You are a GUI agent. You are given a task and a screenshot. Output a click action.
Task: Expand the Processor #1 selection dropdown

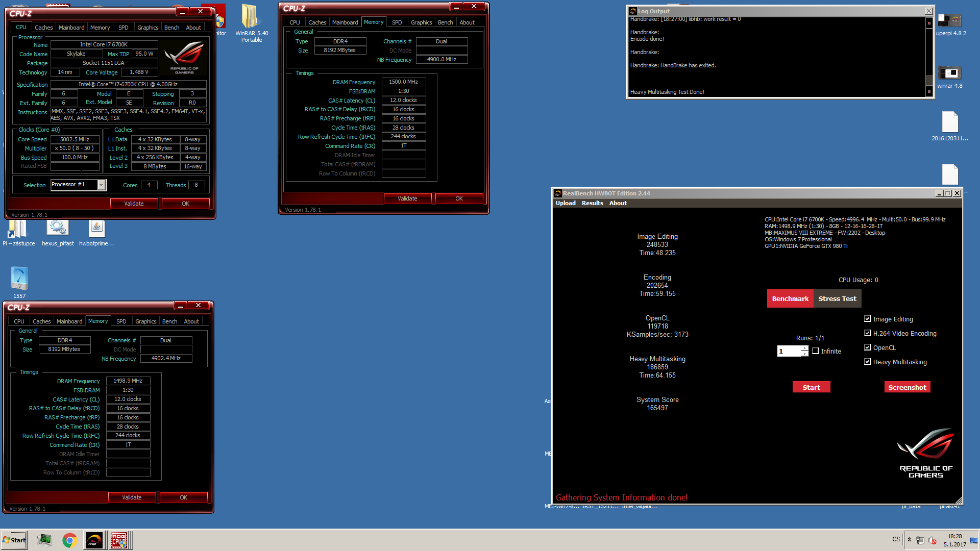coord(102,185)
